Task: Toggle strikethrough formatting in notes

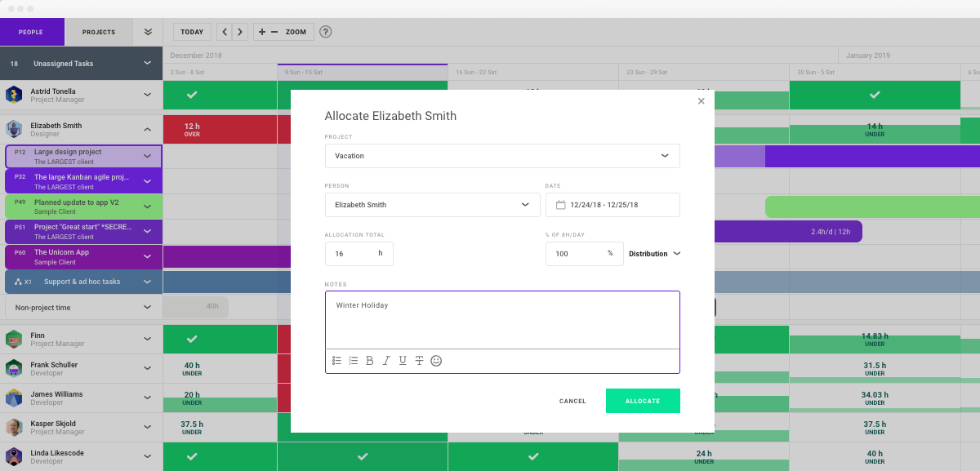Action: tap(419, 361)
